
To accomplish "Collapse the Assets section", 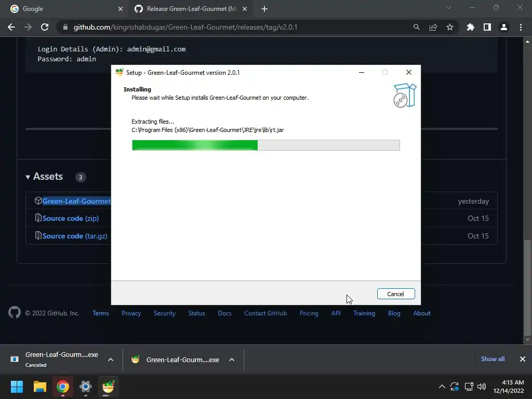I will [44, 177].
